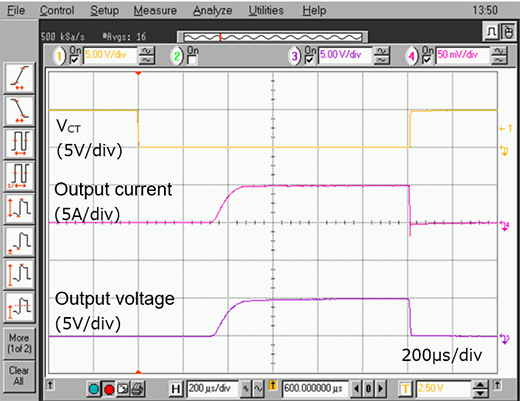Click the 13:50 clock display
The image size is (520, 401).
(x=485, y=10)
